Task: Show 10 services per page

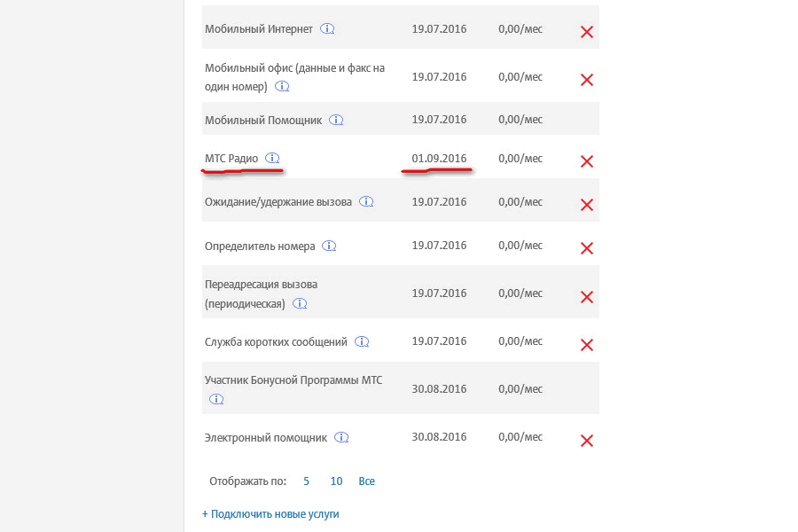Action: [336, 481]
